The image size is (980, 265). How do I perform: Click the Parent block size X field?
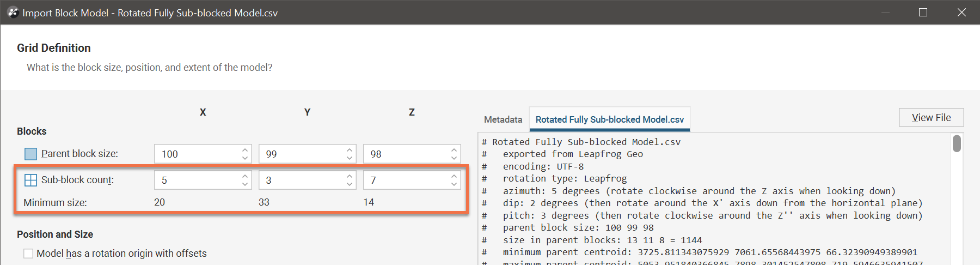click(x=197, y=154)
